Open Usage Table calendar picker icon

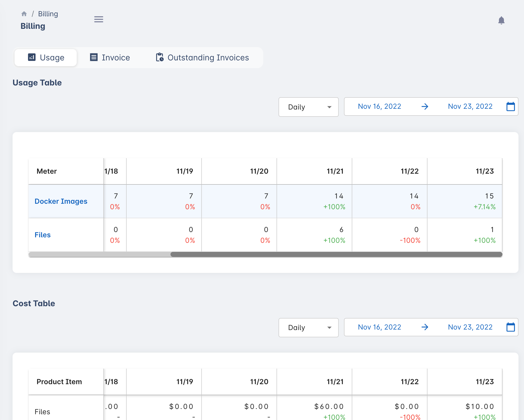pos(510,107)
